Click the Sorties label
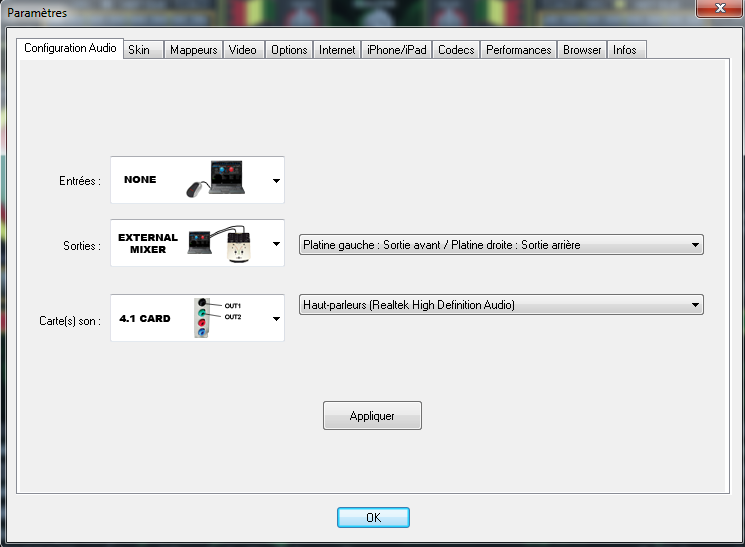This screenshot has height=547, width=745. coord(82,246)
